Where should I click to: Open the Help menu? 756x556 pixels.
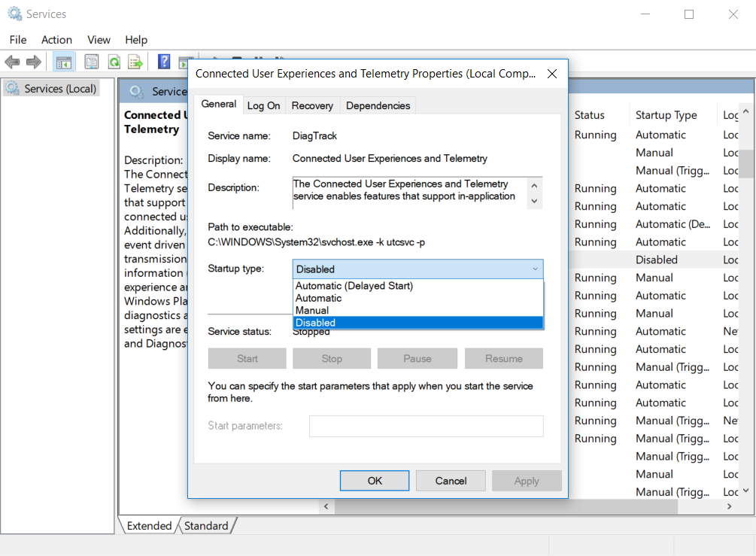pos(136,40)
